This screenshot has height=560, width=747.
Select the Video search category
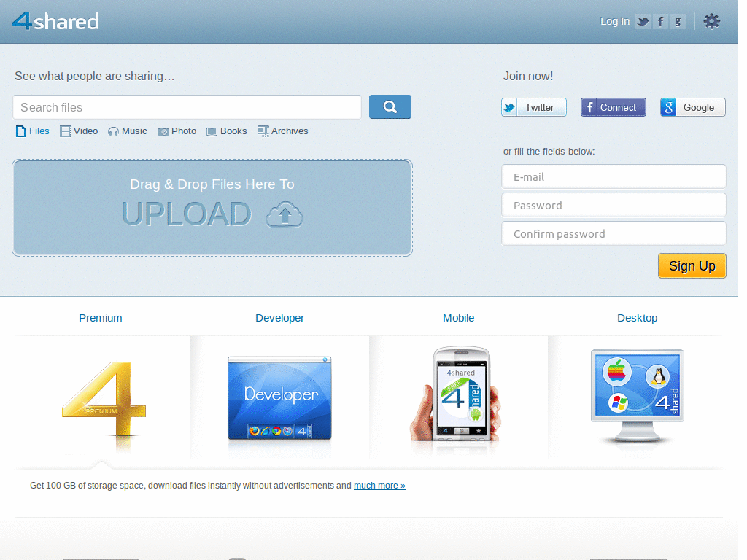pyautogui.click(x=79, y=131)
